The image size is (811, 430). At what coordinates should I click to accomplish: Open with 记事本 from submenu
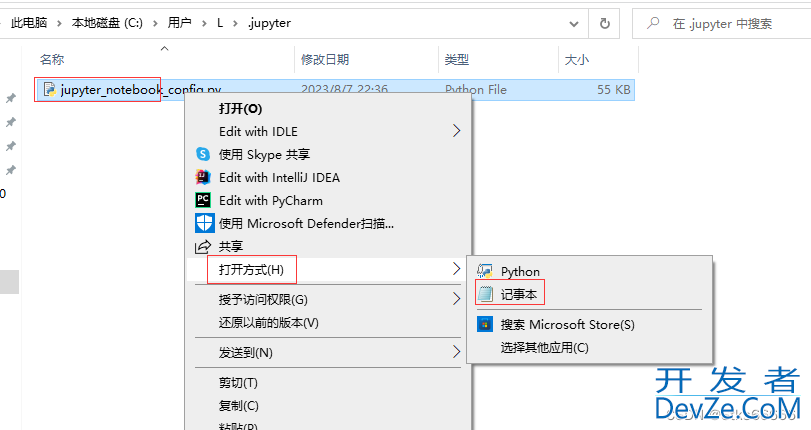(519, 294)
